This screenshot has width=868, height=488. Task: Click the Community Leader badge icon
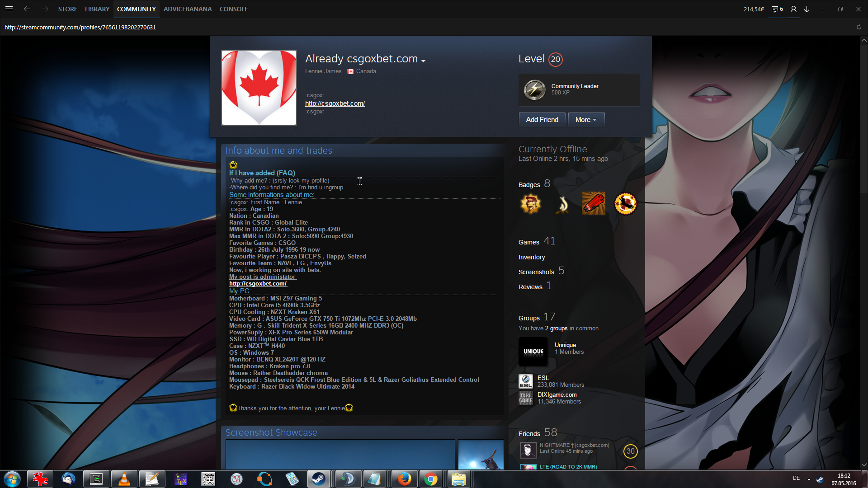[534, 89]
